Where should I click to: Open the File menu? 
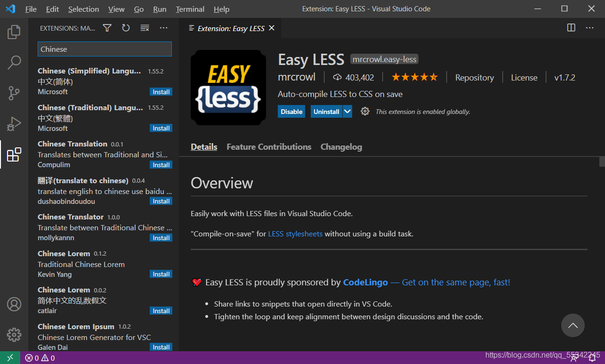pos(31,9)
